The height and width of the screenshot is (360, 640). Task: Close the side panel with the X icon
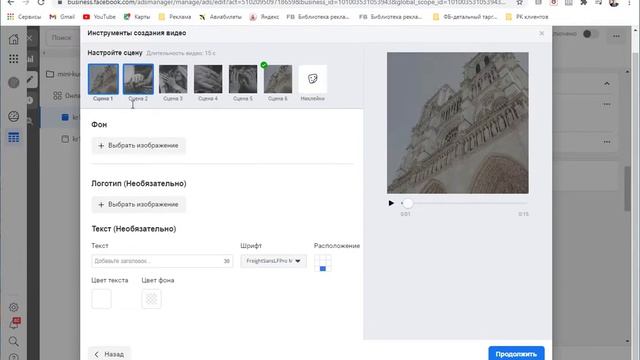[29, 38]
